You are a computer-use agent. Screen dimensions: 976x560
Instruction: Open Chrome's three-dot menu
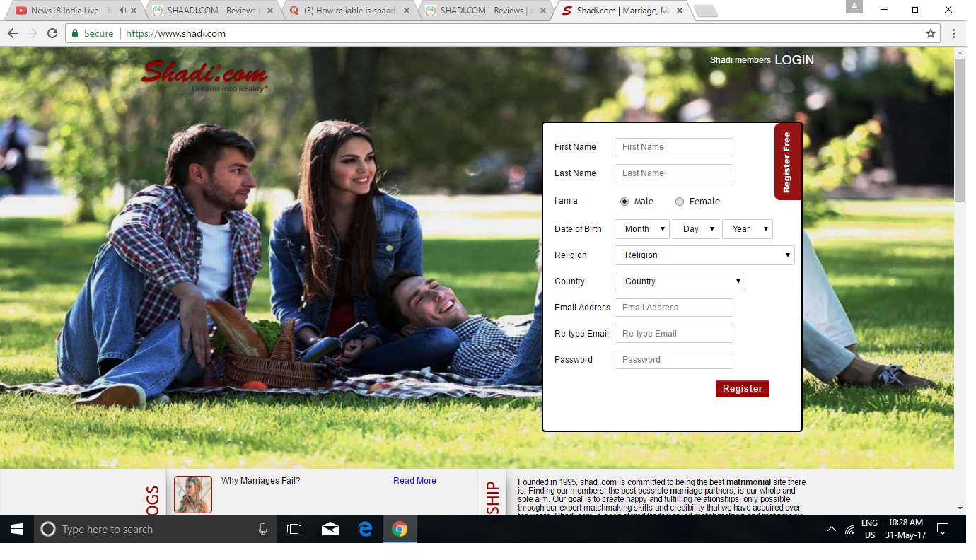(954, 33)
